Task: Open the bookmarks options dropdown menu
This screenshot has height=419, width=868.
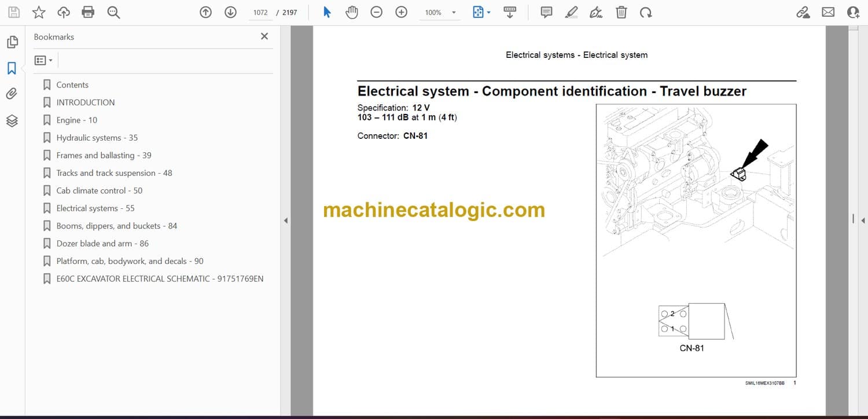Action: click(x=43, y=60)
